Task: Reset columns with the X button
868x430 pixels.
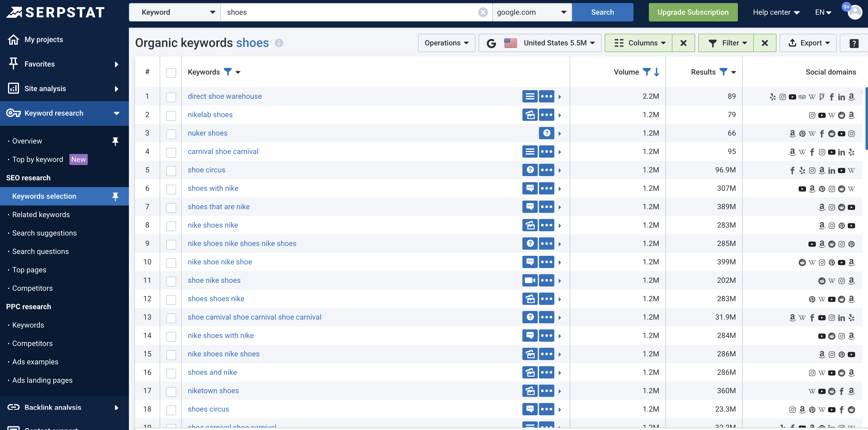Action: tap(683, 43)
